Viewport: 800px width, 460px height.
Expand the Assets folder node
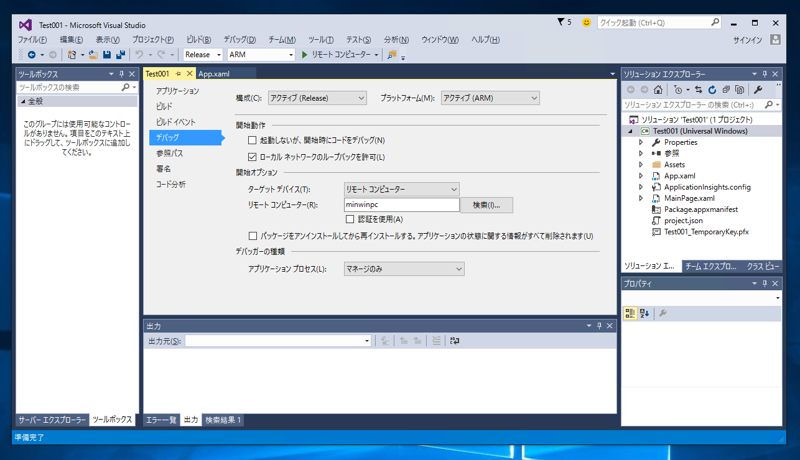(641, 165)
